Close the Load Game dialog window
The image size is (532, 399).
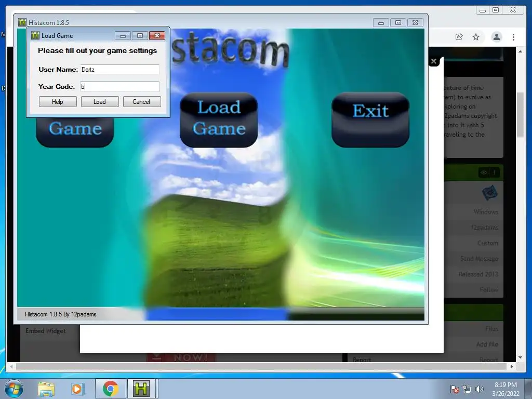pos(157,36)
